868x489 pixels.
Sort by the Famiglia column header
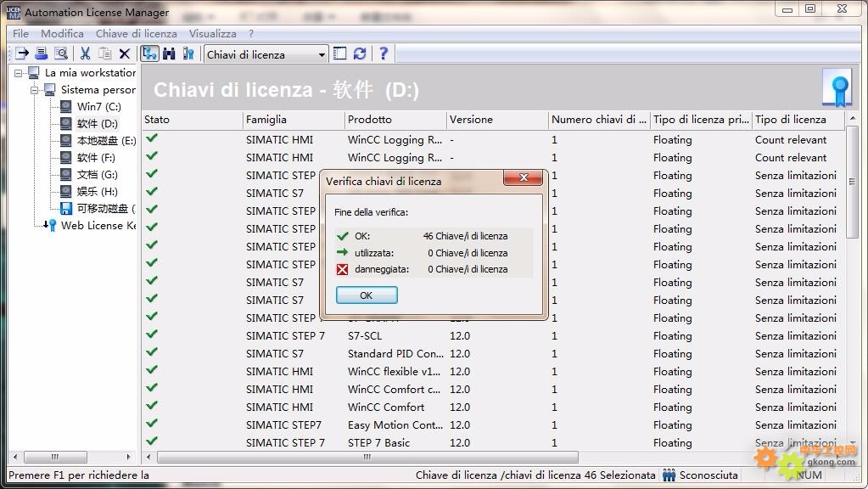point(294,120)
